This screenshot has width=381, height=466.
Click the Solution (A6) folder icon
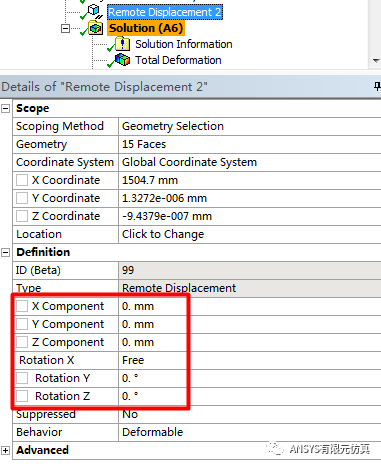(x=95, y=28)
